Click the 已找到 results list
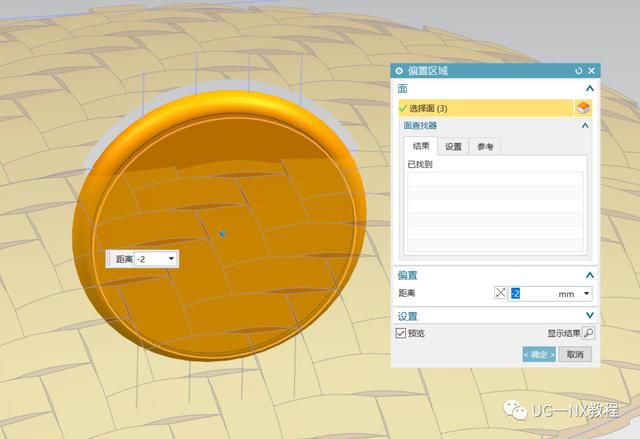The width and height of the screenshot is (640, 439). click(x=495, y=212)
